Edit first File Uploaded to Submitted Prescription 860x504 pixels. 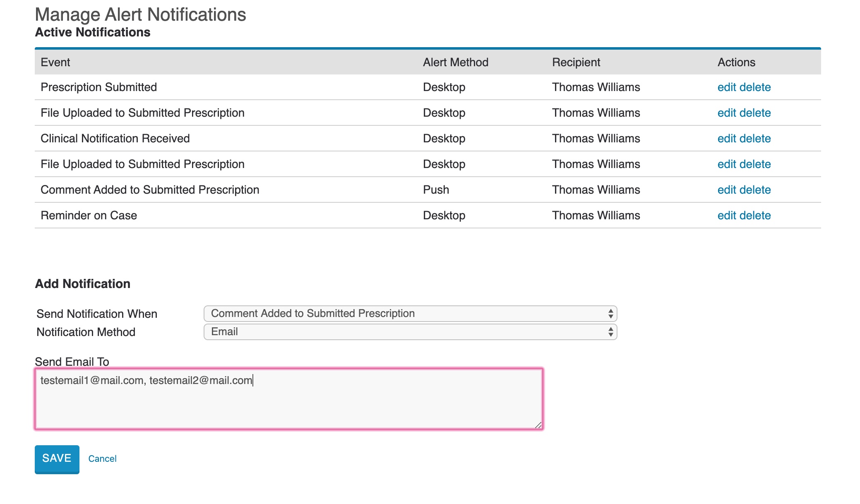coord(726,113)
